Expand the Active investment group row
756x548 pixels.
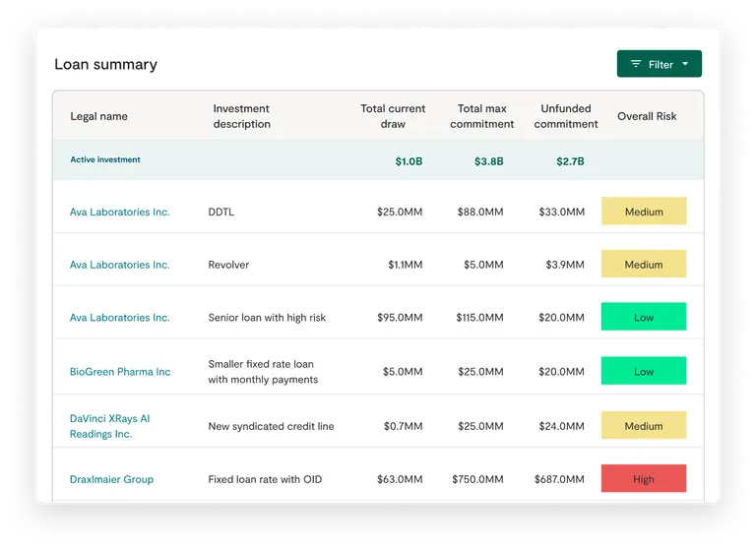click(105, 159)
